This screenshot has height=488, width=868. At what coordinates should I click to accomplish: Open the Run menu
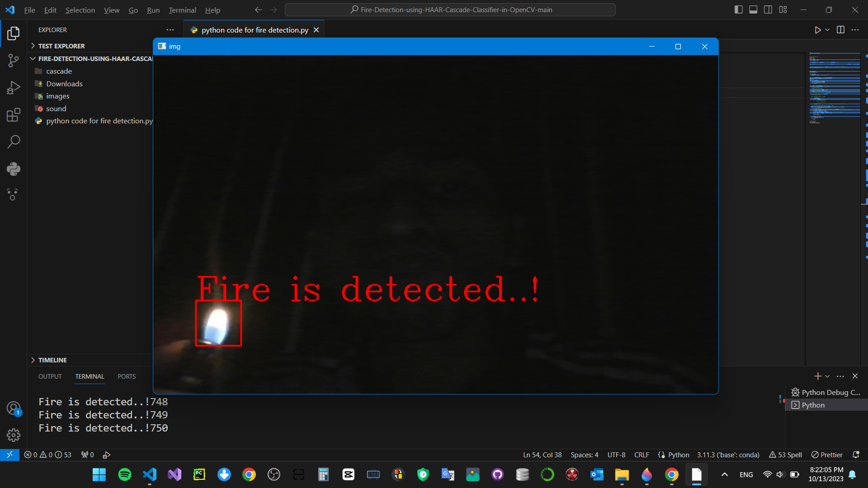pos(153,10)
